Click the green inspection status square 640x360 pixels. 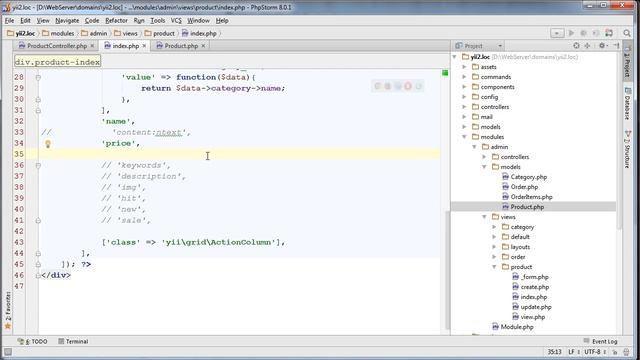coord(445,73)
